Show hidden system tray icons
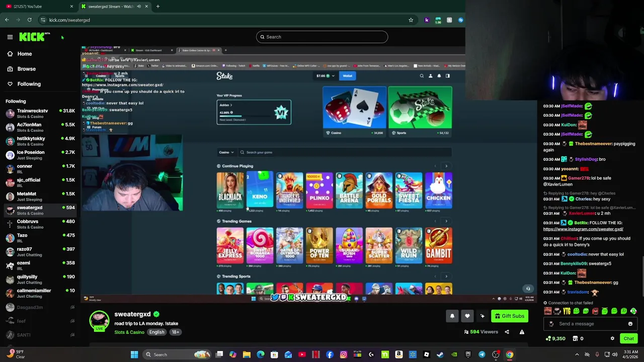The width and height of the screenshot is (644, 362). coord(577,354)
